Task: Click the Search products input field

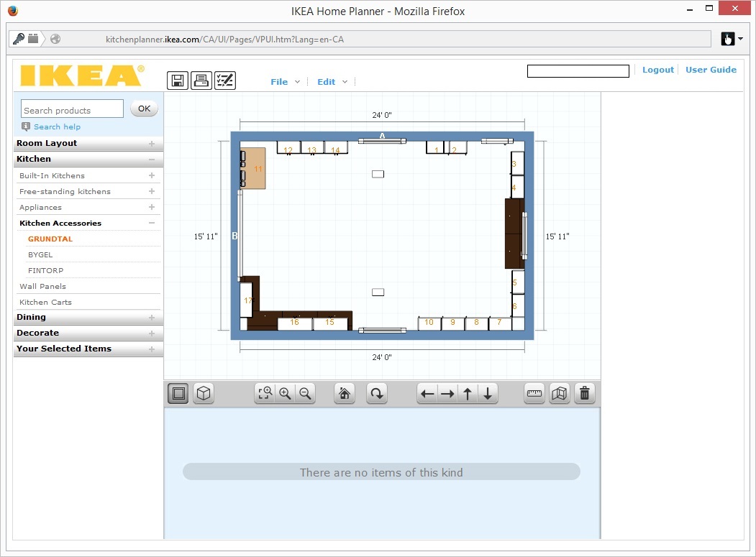Action: pos(73,109)
